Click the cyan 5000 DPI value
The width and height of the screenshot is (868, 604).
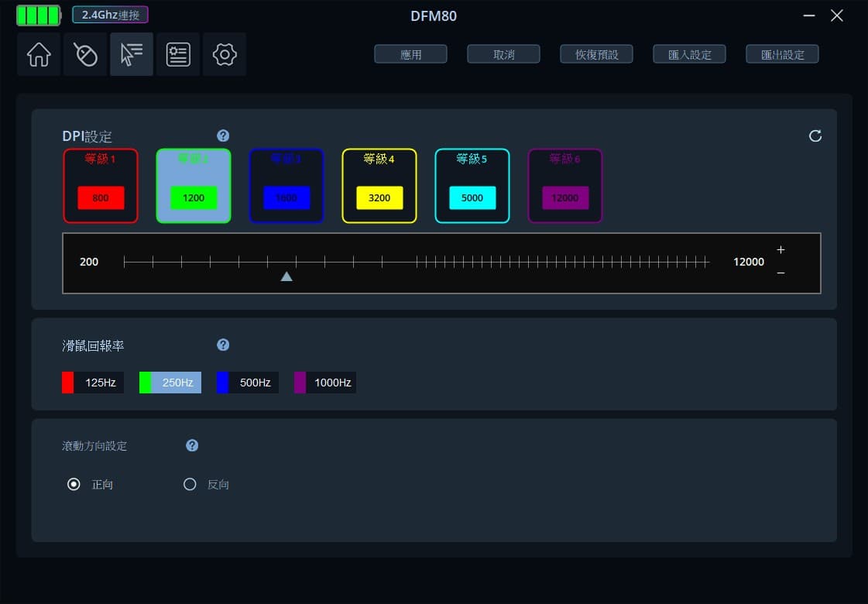point(472,197)
